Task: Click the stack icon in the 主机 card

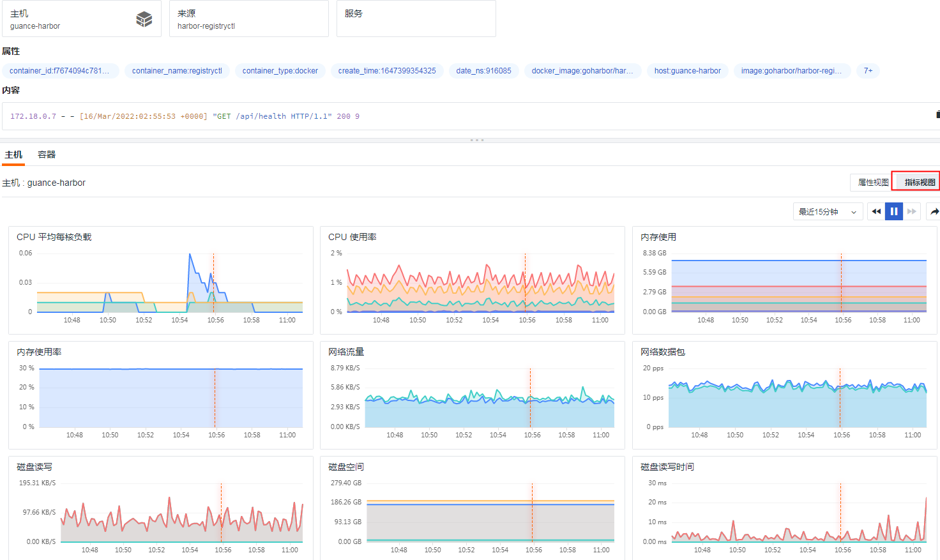Action: point(144,18)
